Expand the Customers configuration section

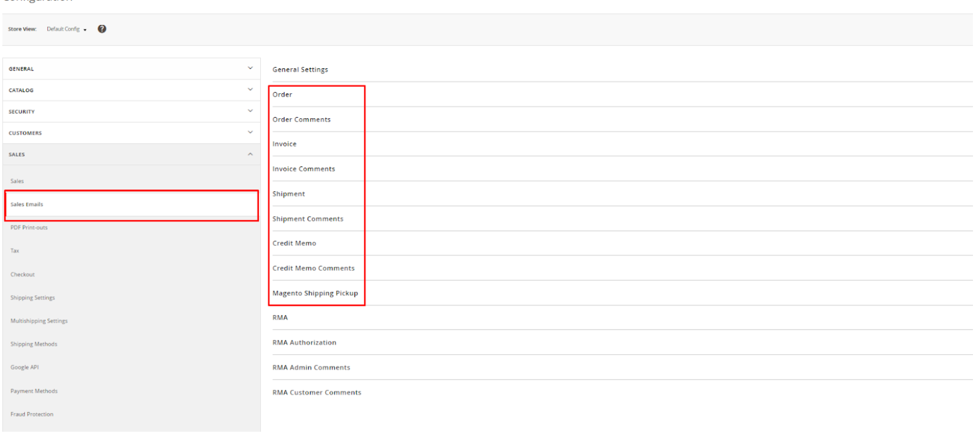coord(131,133)
